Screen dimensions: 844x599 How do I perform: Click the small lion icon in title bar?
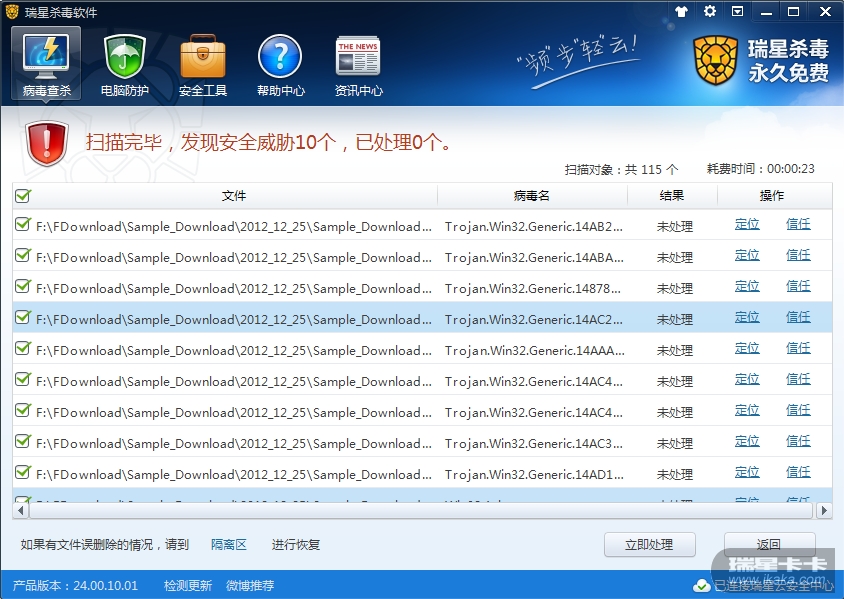[11, 11]
